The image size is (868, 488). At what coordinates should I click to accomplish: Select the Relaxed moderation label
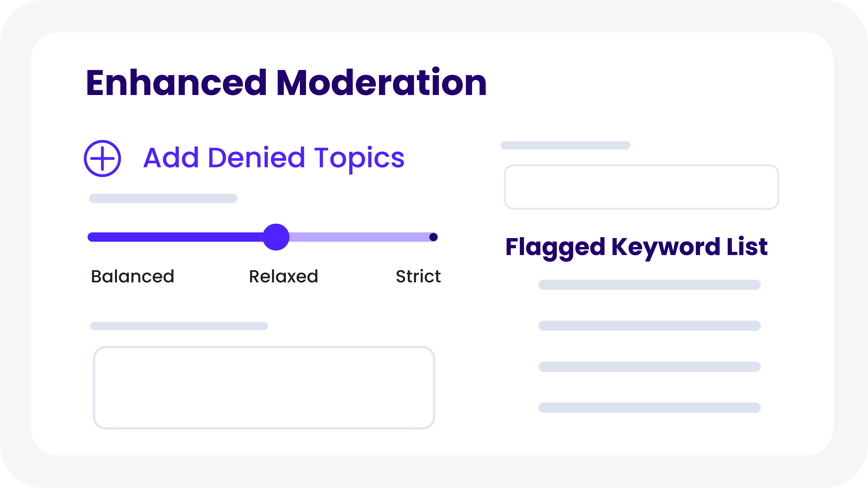coord(283,277)
